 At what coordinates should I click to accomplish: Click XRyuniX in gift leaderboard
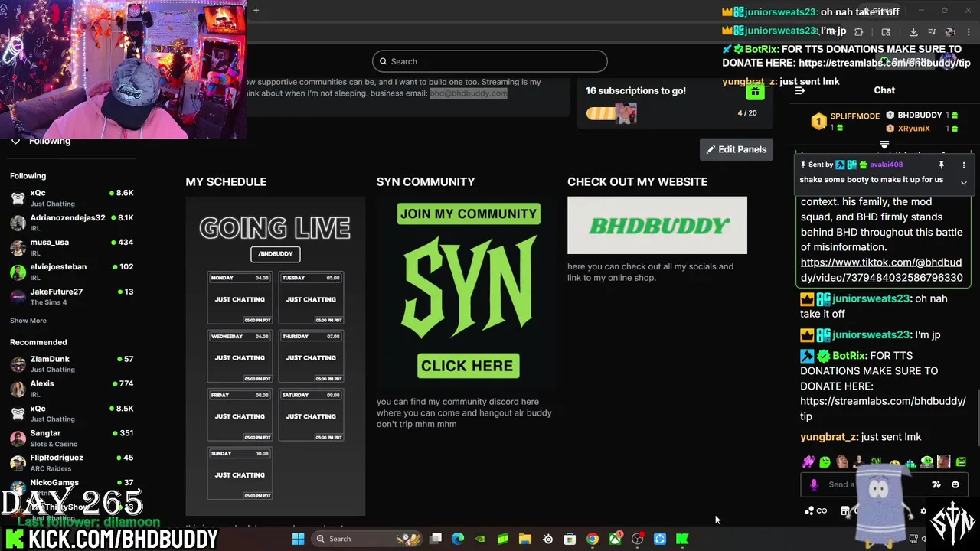(913, 129)
